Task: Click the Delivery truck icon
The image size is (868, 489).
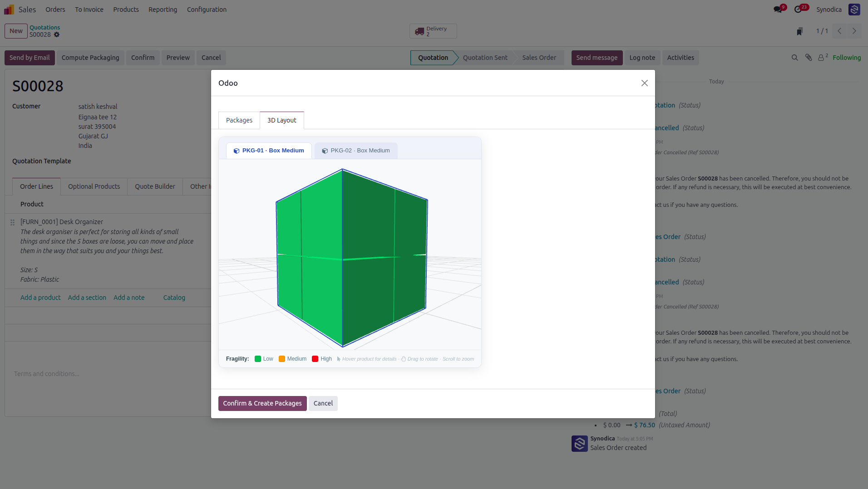Action: tap(419, 31)
